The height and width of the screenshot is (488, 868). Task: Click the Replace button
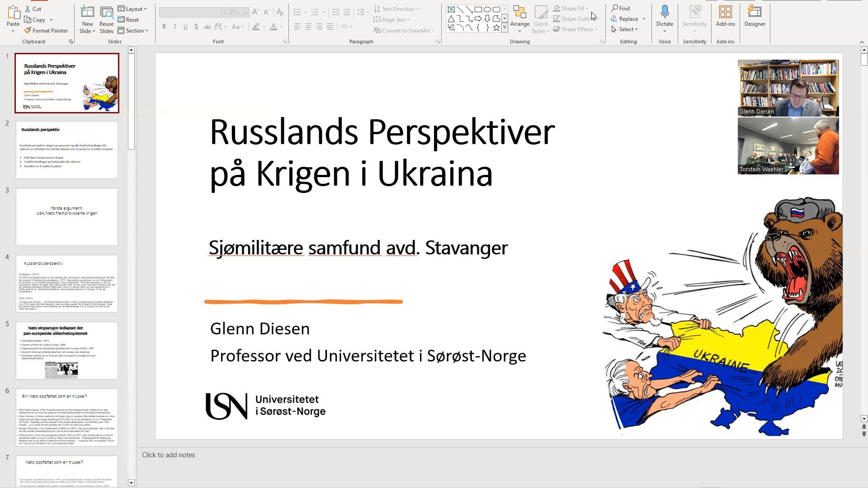pos(624,19)
